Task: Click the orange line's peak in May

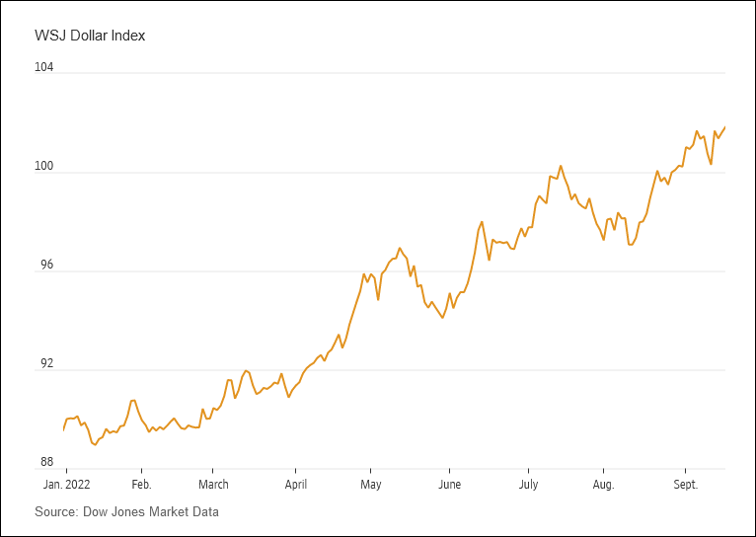Action: tap(400, 248)
